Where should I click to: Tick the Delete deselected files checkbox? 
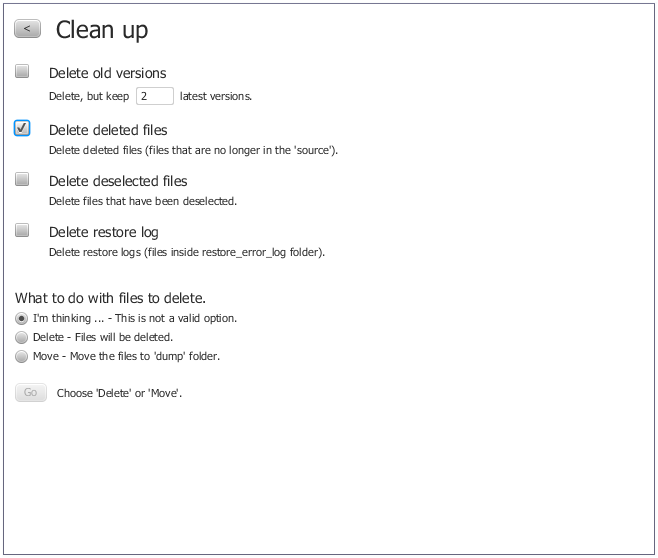coord(22,179)
